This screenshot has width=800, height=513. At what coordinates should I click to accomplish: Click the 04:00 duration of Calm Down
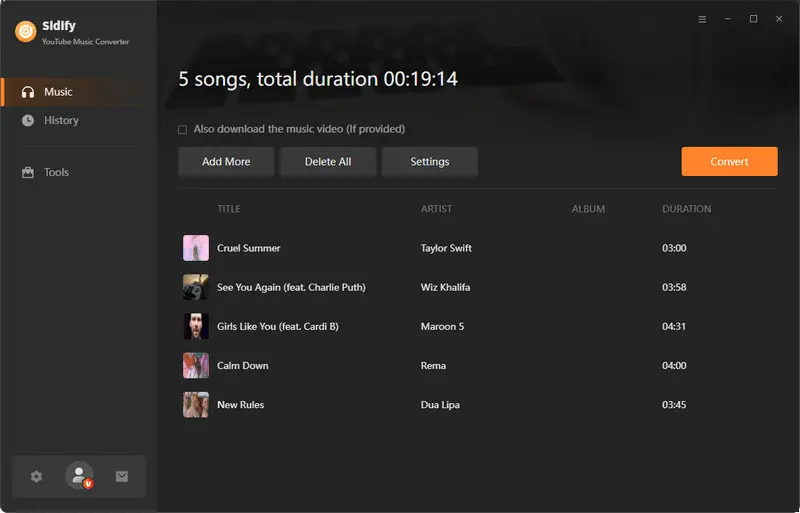coord(674,365)
